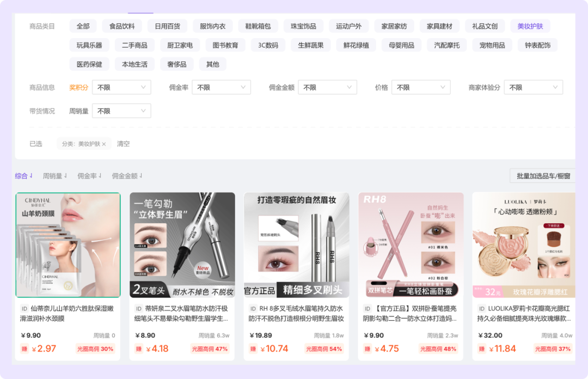The image size is (588, 379).
Task: Choose the 家居家纺 category
Action: click(x=394, y=26)
